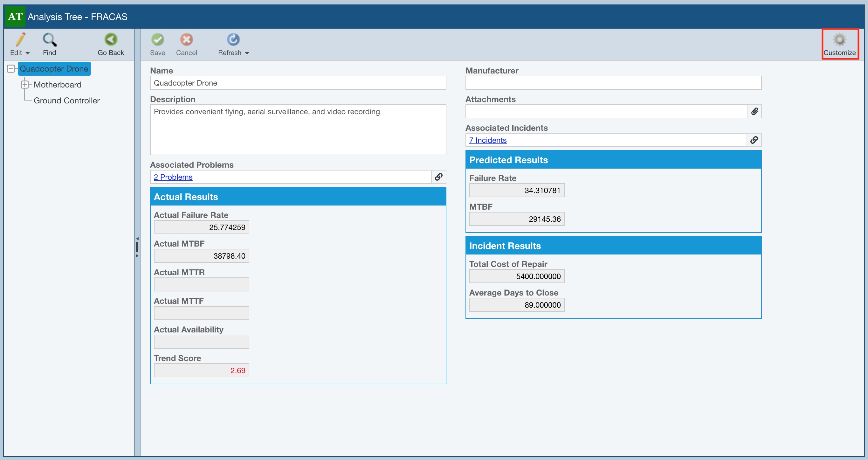868x460 pixels.
Task: Open Find with the magnifier icon
Action: 50,40
